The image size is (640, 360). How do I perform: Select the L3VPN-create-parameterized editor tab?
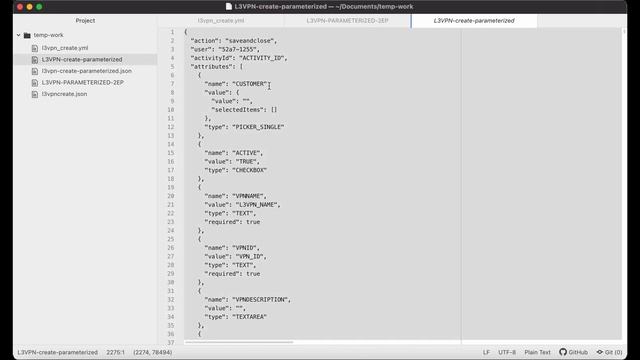coord(474,20)
